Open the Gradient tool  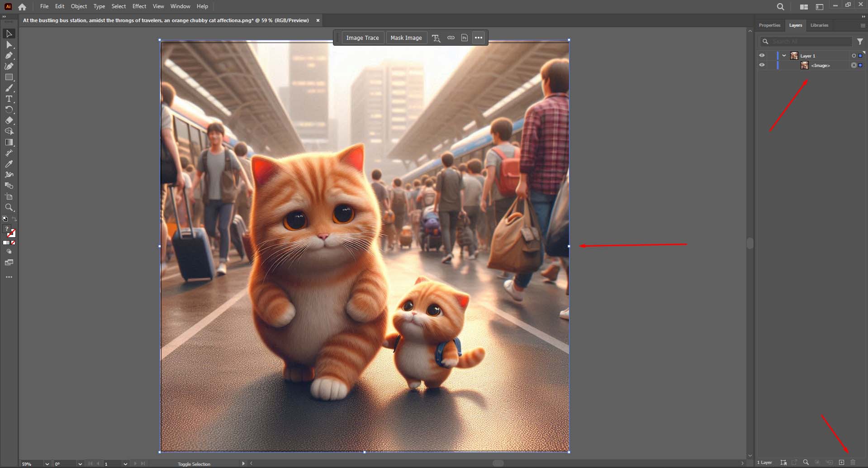pyautogui.click(x=9, y=142)
